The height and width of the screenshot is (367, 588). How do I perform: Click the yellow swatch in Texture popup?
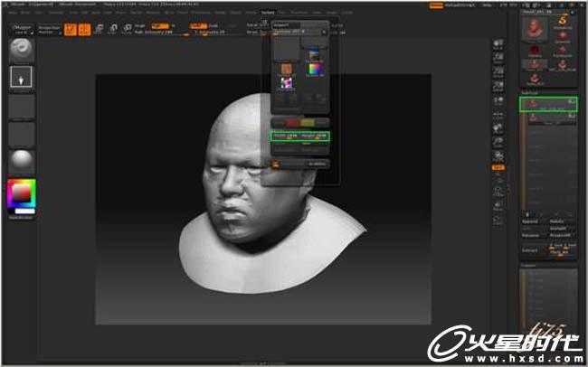pyautogui.click(x=308, y=123)
